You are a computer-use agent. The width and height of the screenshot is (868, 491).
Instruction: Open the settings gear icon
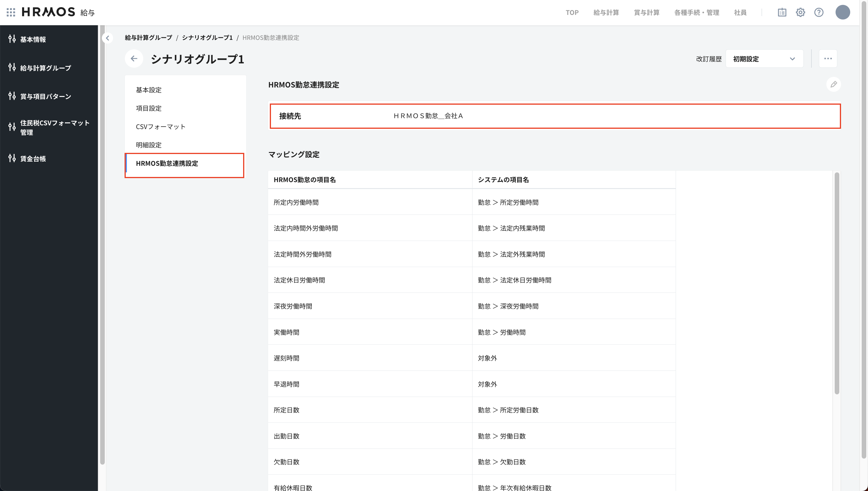coord(801,13)
